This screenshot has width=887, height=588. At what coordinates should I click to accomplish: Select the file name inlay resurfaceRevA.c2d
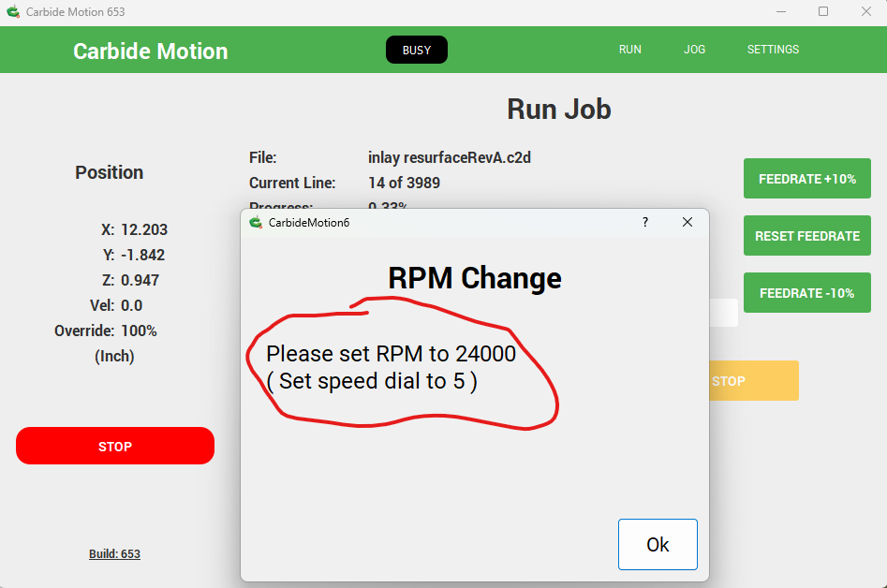(x=450, y=157)
